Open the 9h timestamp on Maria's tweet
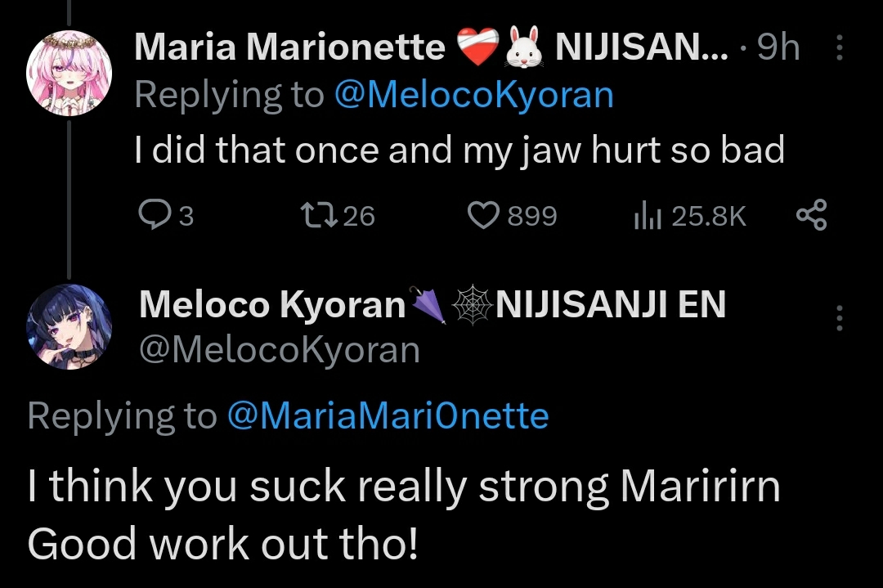The height and width of the screenshot is (588, 883). tap(778, 49)
